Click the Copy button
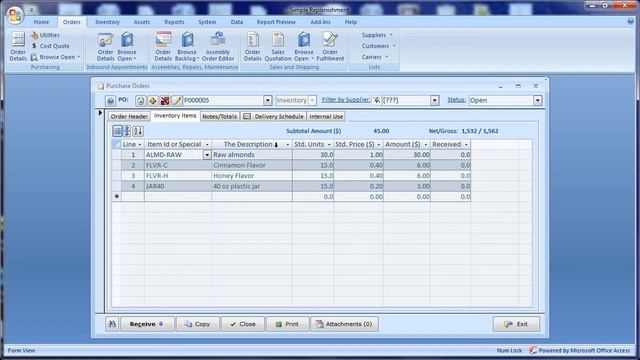This screenshot has height=360, width=640. [x=198, y=324]
